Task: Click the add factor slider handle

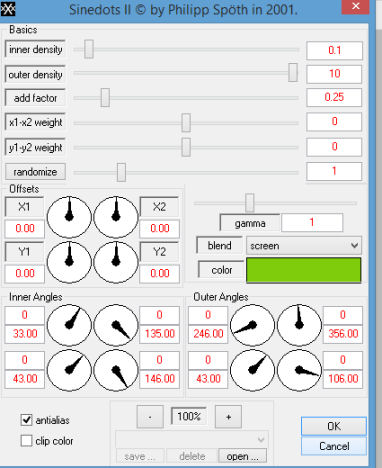Action: coord(105,97)
